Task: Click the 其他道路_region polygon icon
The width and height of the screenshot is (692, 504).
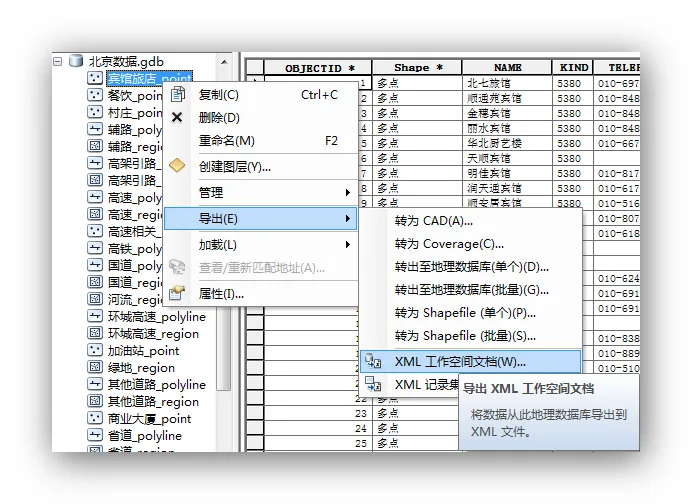Action: pos(95,401)
